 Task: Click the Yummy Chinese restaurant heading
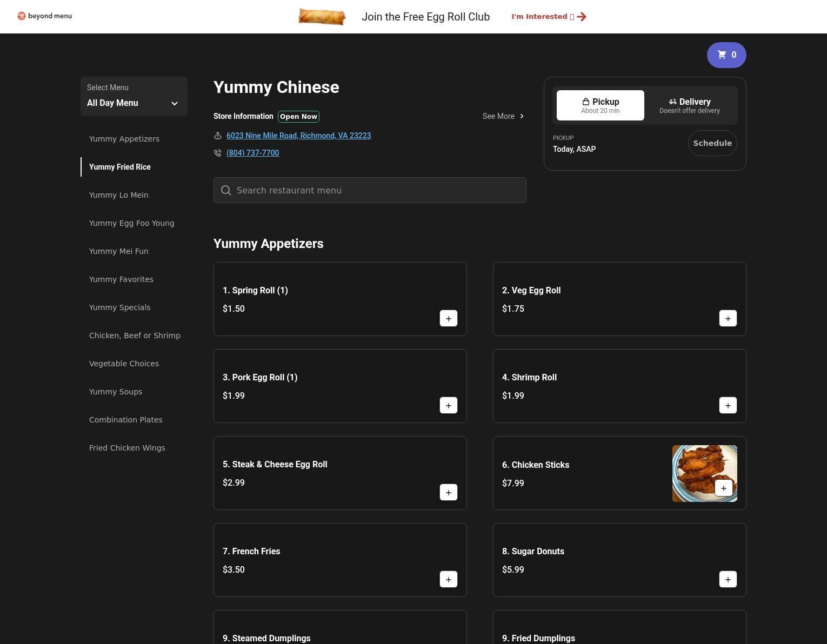[x=276, y=88]
